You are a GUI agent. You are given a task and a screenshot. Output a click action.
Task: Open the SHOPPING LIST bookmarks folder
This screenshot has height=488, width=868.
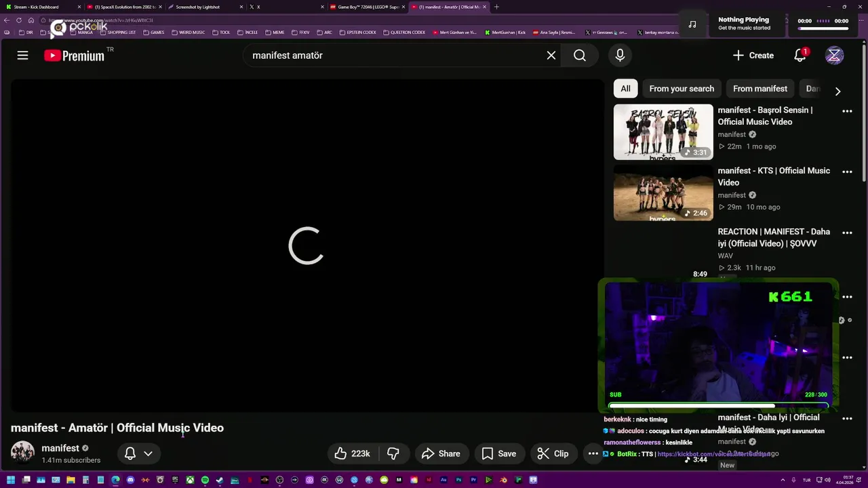click(x=117, y=33)
